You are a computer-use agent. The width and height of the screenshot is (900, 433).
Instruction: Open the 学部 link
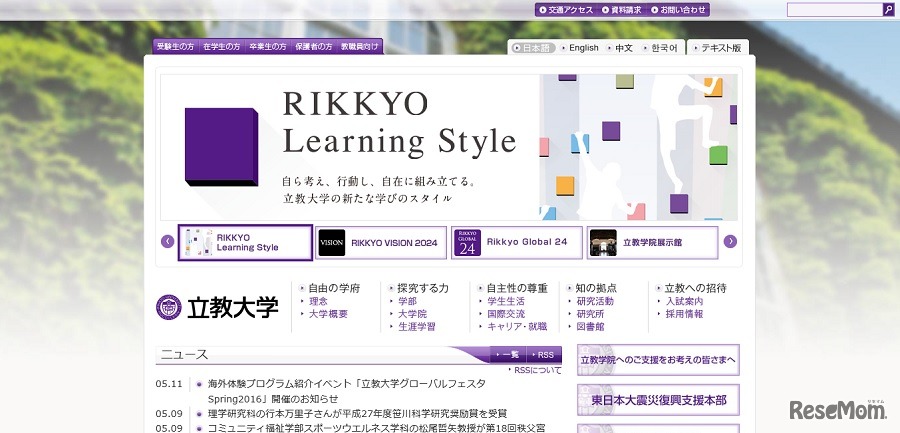coord(407,301)
